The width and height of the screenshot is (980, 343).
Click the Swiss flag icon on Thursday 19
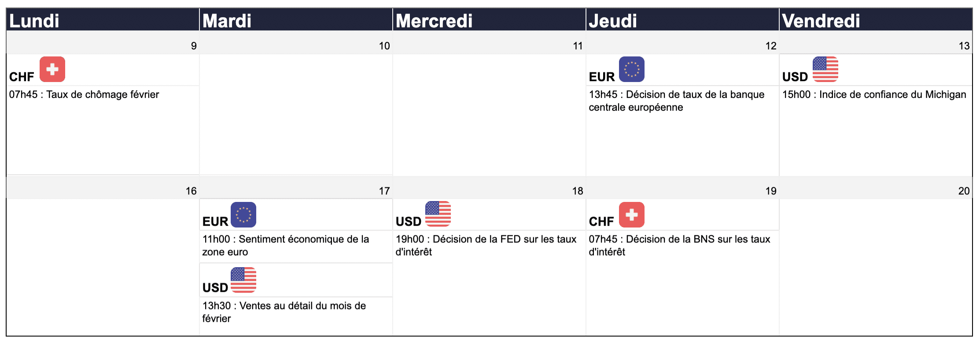pos(631,215)
